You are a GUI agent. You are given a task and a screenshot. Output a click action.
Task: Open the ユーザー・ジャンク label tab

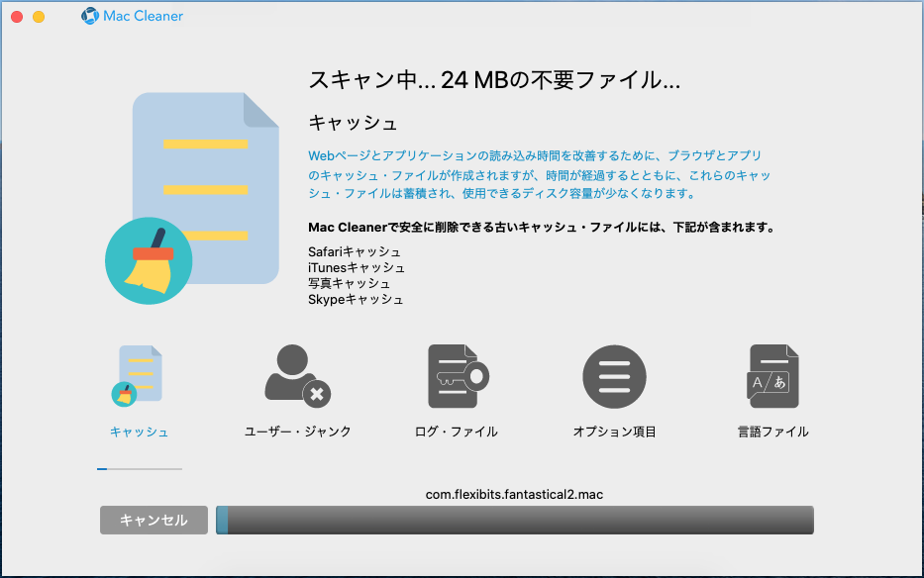coord(297,432)
